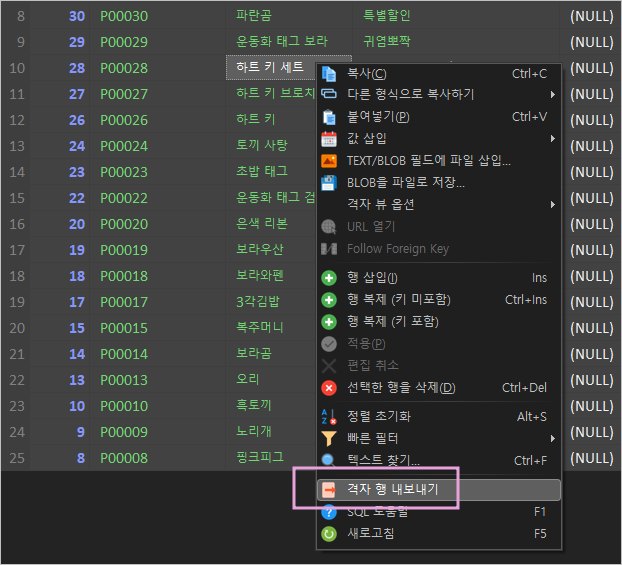Click the 노리개 cell
This screenshot has height=565, width=622.
[271, 432]
